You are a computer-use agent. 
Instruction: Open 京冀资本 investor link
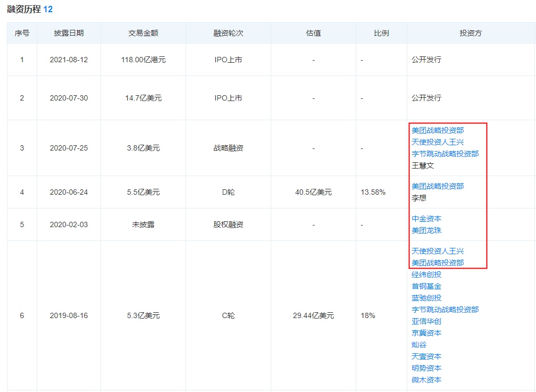[426, 333]
